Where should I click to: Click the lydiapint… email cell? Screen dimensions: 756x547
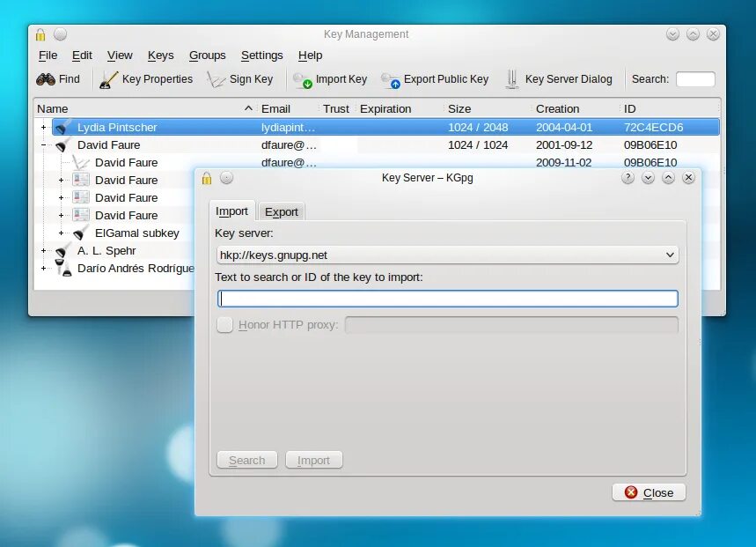(288, 128)
